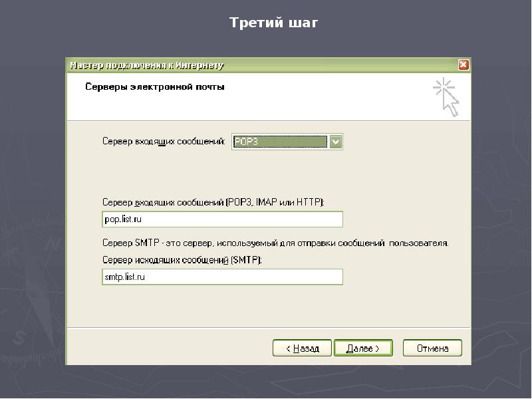Viewport: 532px width, 399px height.
Task: Continue with the Далее button
Action: tap(363, 348)
